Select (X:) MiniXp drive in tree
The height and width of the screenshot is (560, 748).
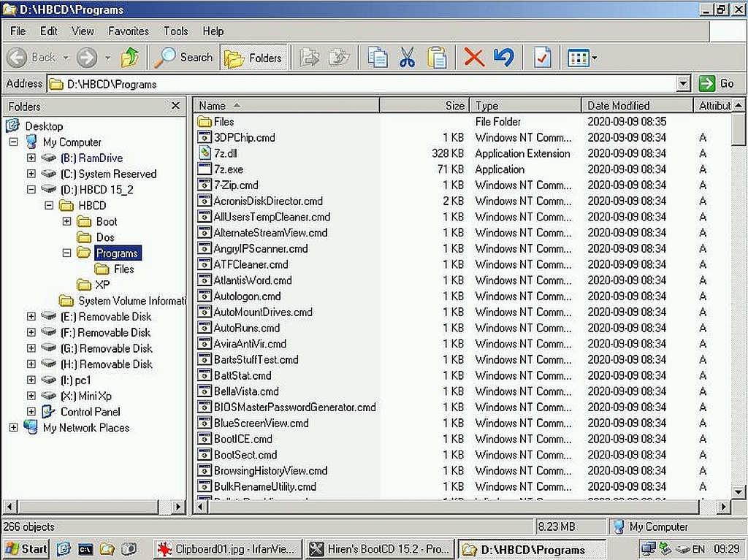(x=86, y=396)
